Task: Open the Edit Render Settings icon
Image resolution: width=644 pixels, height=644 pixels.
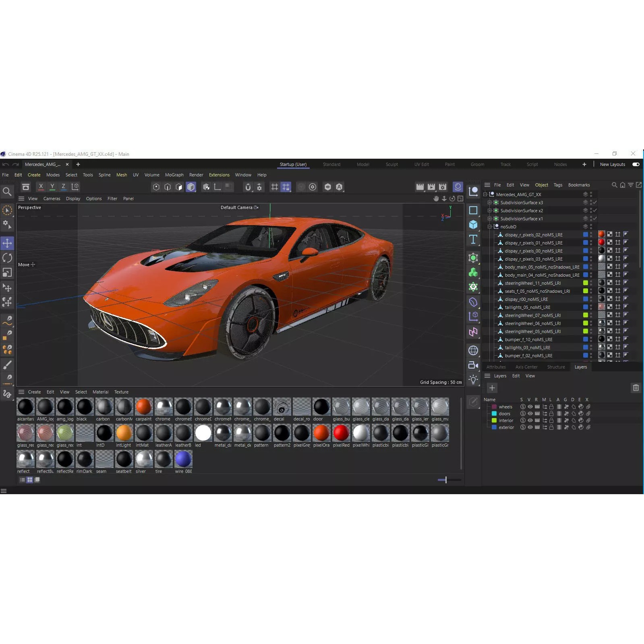Action: 443,187
